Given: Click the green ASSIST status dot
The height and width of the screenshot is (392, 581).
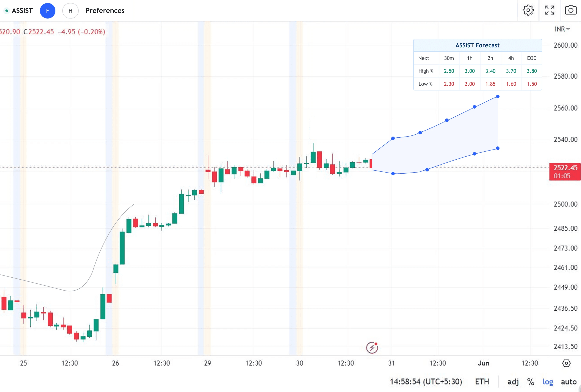Looking at the screenshot, I should point(7,11).
